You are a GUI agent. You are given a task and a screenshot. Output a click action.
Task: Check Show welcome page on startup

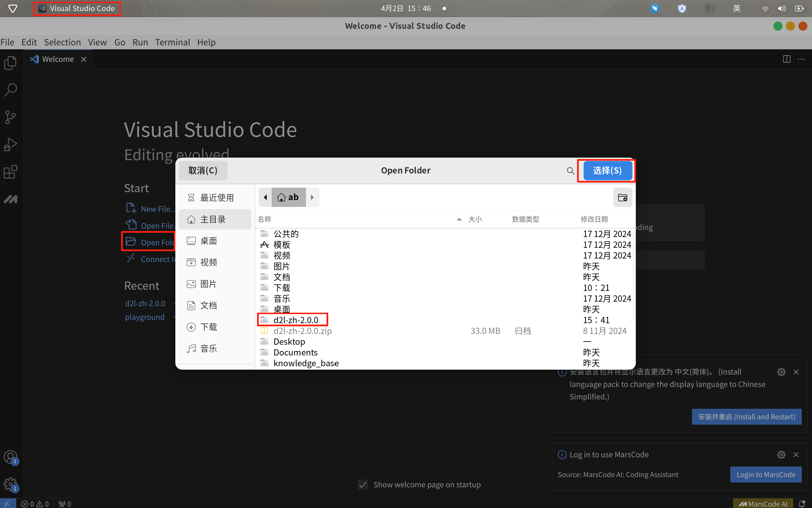[x=363, y=484]
